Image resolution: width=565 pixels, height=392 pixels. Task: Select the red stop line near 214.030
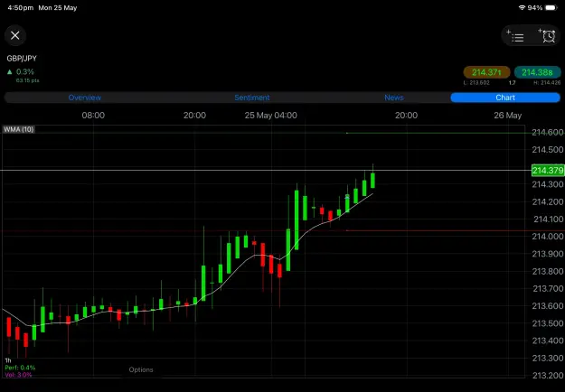[x=436, y=230]
